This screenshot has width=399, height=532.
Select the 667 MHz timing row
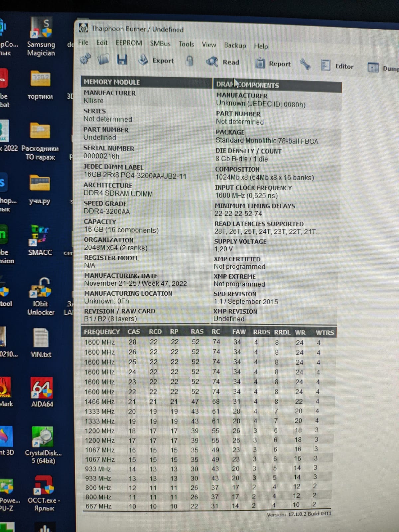(207, 506)
